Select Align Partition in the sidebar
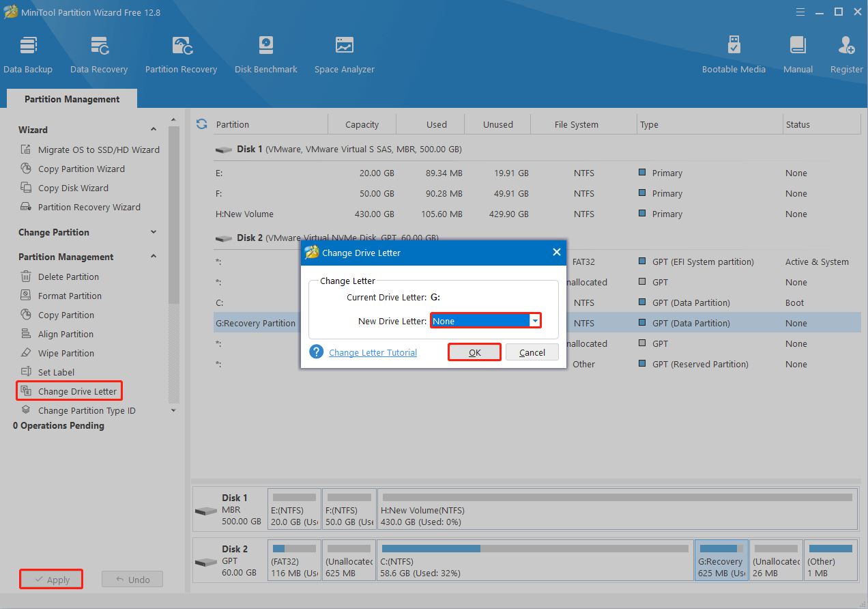 pyautogui.click(x=57, y=334)
